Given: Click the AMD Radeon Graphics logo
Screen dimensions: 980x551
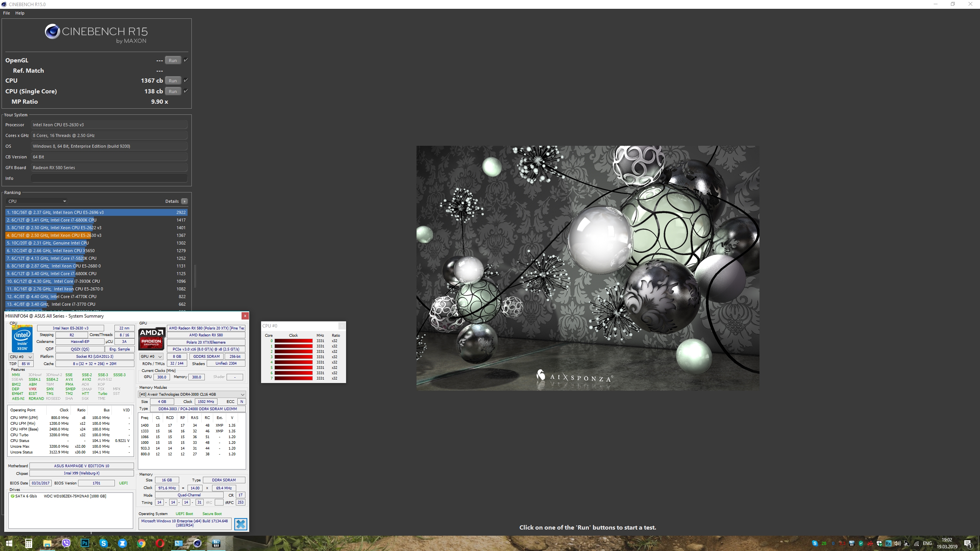Looking at the screenshot, I should [x=152, y=339].
